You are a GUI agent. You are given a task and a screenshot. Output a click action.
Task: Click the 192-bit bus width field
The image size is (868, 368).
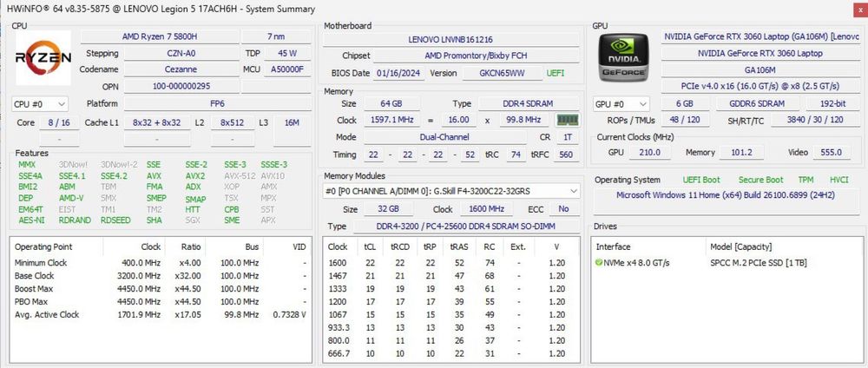(x=833, y=104)
